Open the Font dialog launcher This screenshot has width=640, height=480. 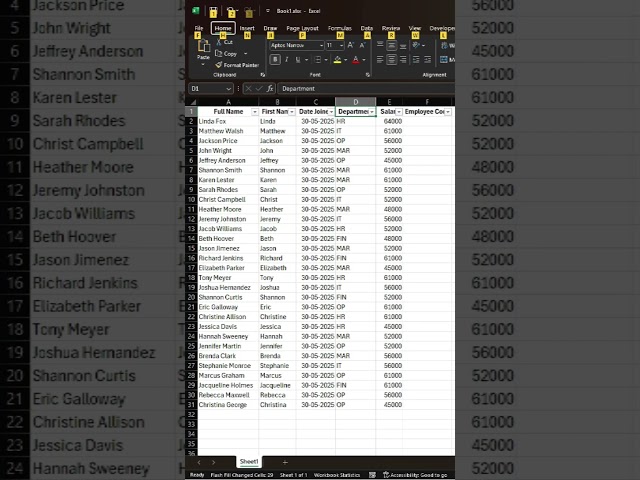368,75
